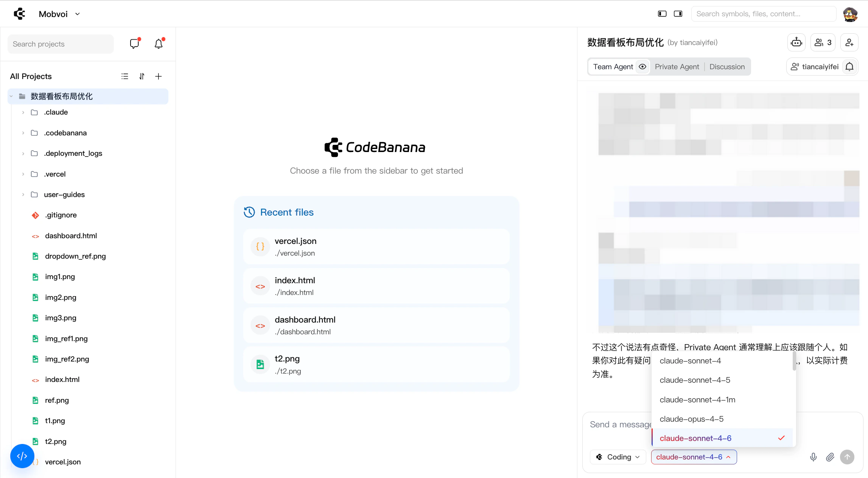Click the Search projects input field
Screen dimensions: 868x478
click(x=60, y=44)
